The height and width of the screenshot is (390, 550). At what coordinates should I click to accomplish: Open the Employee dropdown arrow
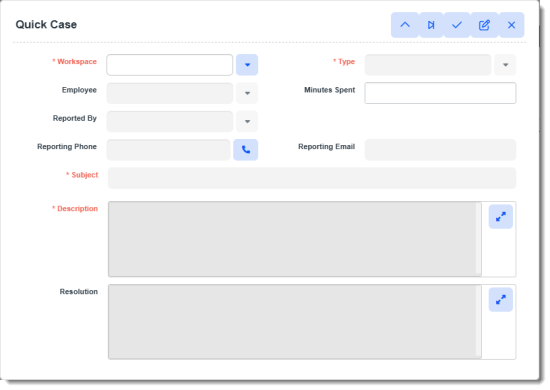pyautogui.click(x=247, y=93)
